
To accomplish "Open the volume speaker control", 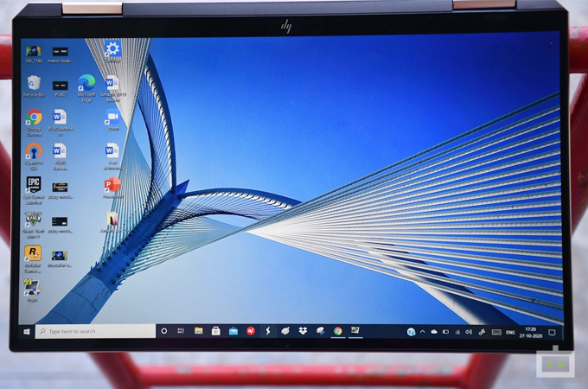I will (469, 332).
